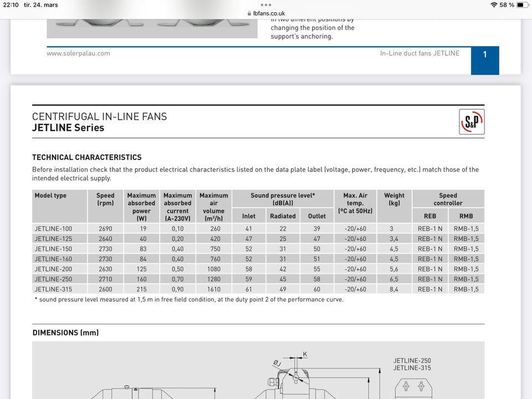Viewport: 532px width, 399px height.
Task: Tap the 'Inlet' sub-header
Action: tap(249, 216)
